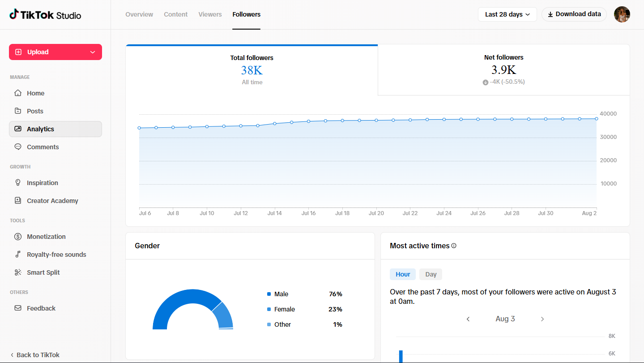Go to next day after Aug 3

542,319
